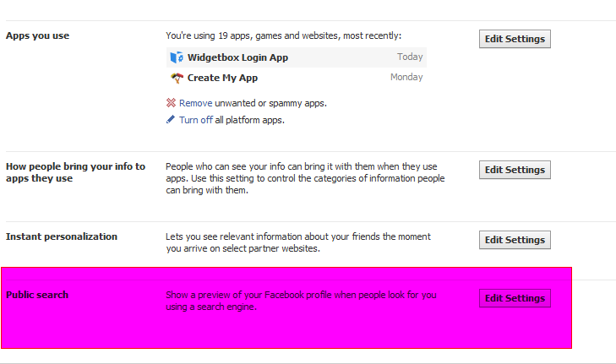Screen dimensions: 616x364
Task: Click the Monday label for Create My App
Action: [406, 78]
